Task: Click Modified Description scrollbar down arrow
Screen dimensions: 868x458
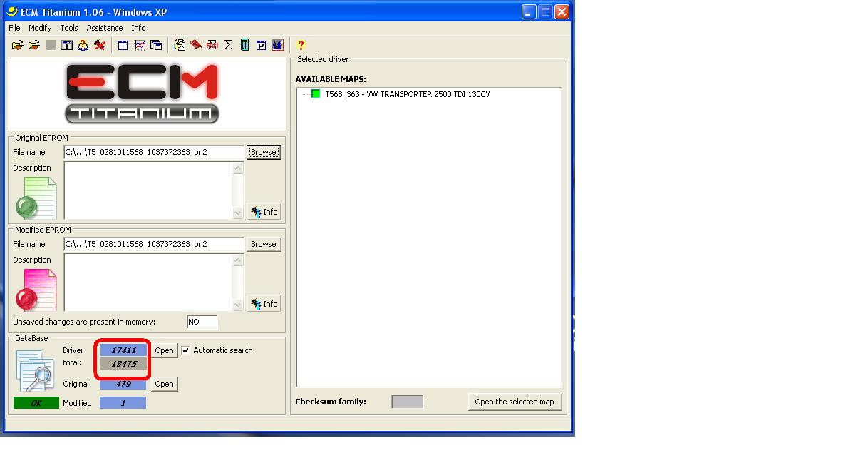Action: [239, 305]
